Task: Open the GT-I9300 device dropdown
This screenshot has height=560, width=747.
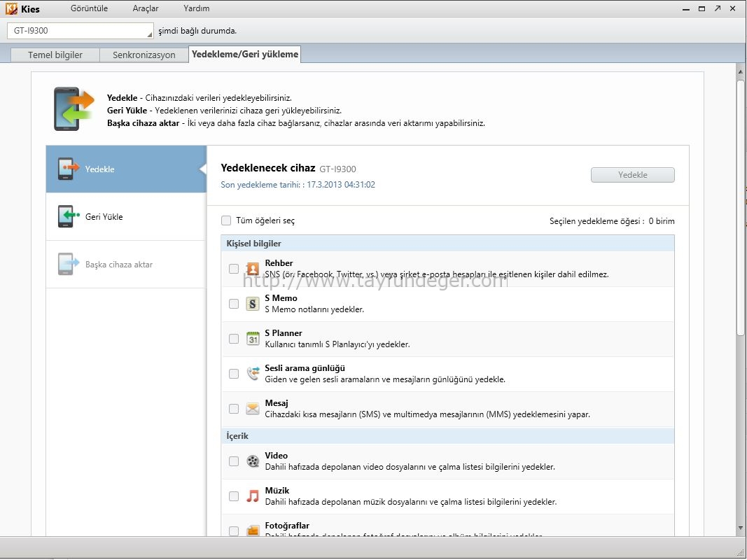Action: point(80,31)
